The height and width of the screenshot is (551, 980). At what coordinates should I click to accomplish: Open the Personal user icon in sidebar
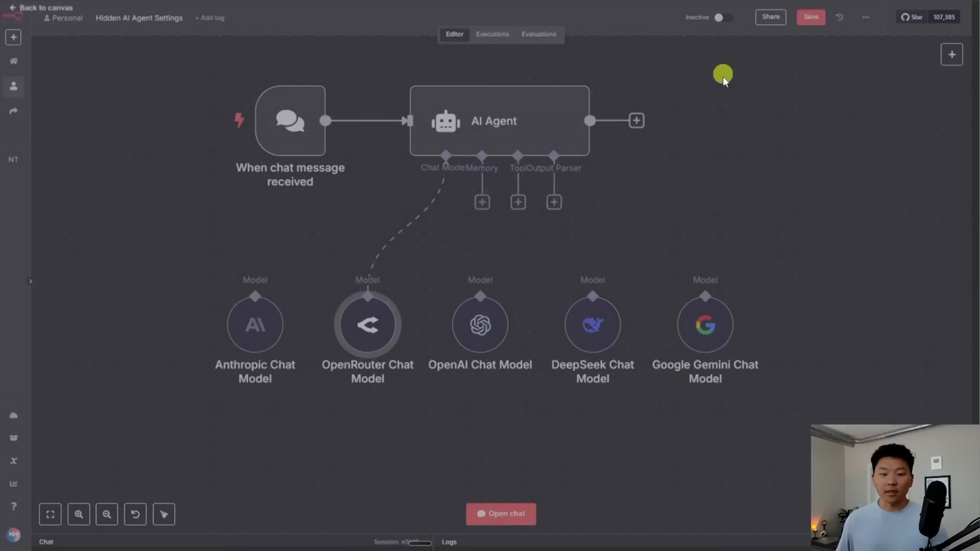pyautogui.click(x=13, y=86)
